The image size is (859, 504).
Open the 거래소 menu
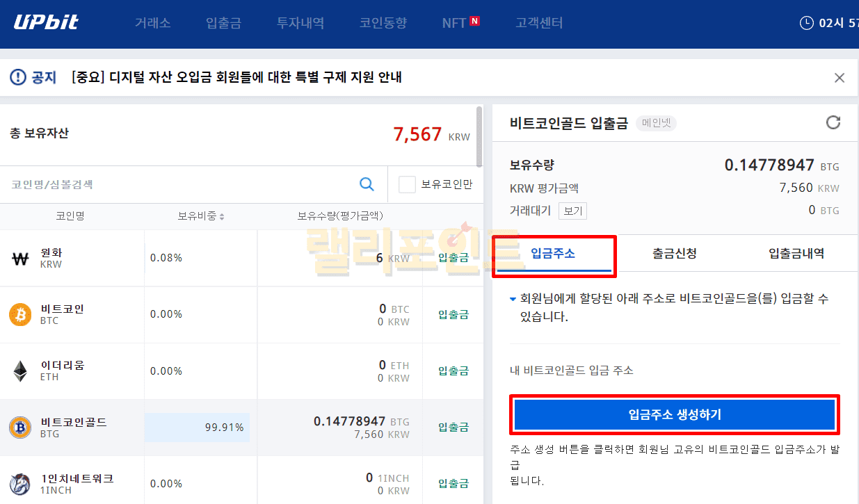point(152,23)
